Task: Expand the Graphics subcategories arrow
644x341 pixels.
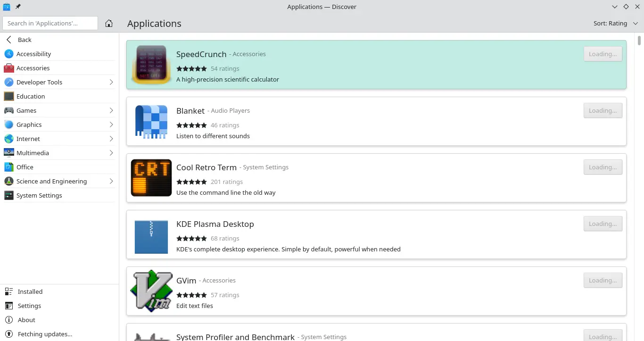Action: coord(111,125)
